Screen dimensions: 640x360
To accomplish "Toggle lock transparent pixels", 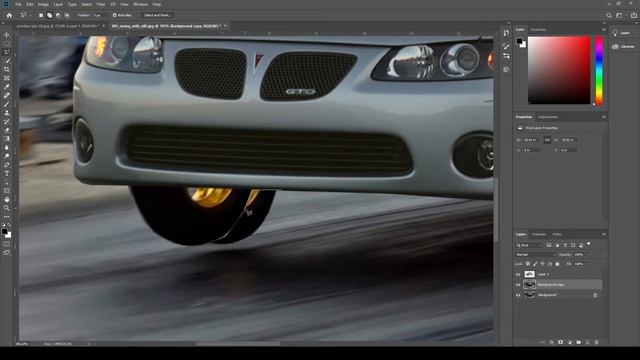I will pyautogui.click(x=528, y=264).
